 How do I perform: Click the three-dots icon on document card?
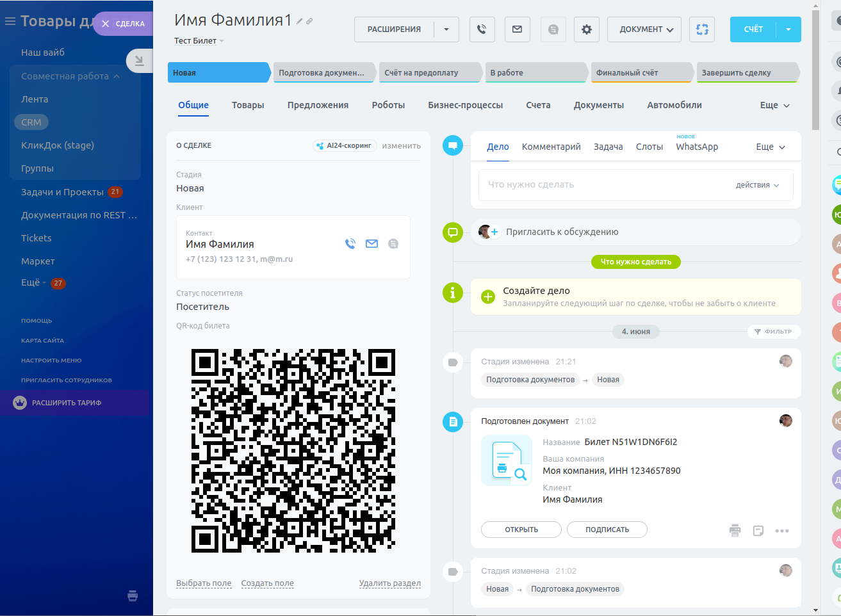click(781, 530)
